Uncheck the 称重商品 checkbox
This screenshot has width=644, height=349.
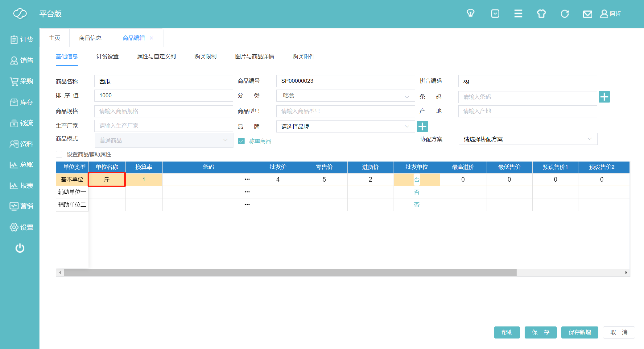click(x=241, y=141)
